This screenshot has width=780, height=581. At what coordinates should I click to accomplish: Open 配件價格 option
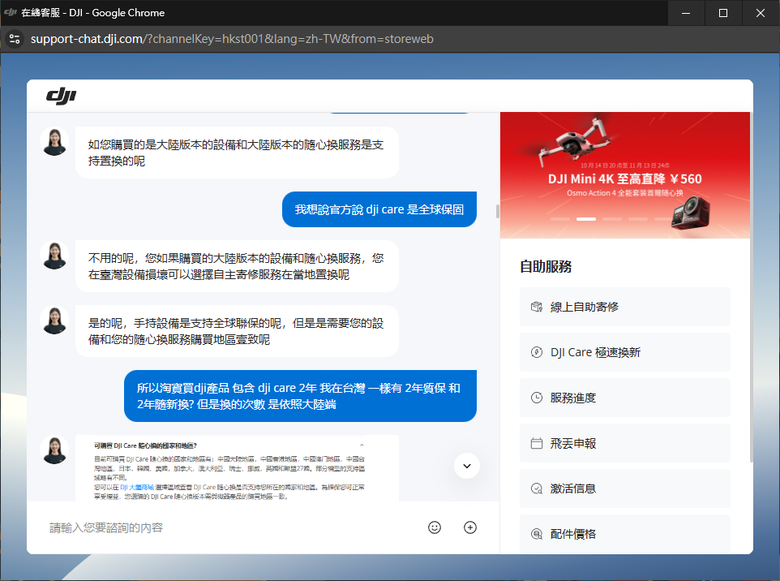coord(625,533)
